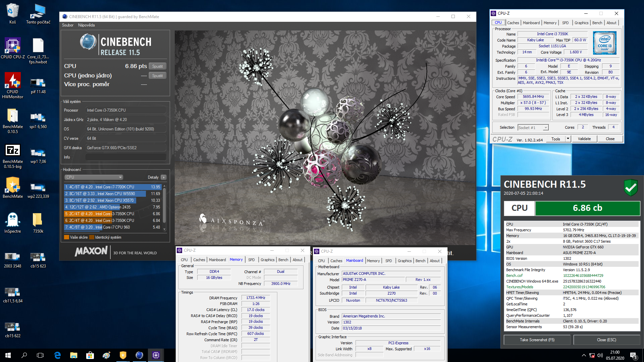Click the Windows Start button
This screenshot has width=644, height=362.
pos(8,355)
